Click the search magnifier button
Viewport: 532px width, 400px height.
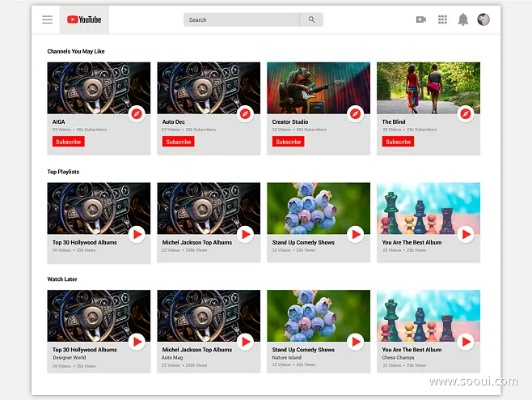pos(311,20)
